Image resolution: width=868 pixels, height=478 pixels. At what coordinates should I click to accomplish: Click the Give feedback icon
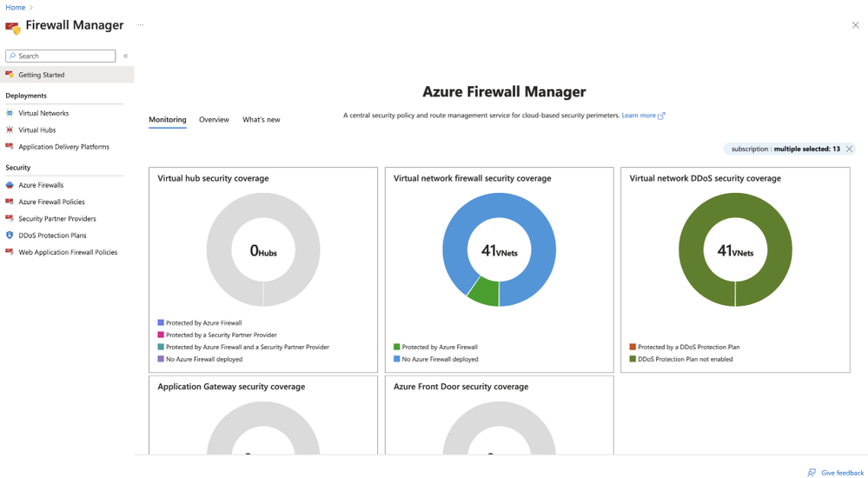point(812,473)
